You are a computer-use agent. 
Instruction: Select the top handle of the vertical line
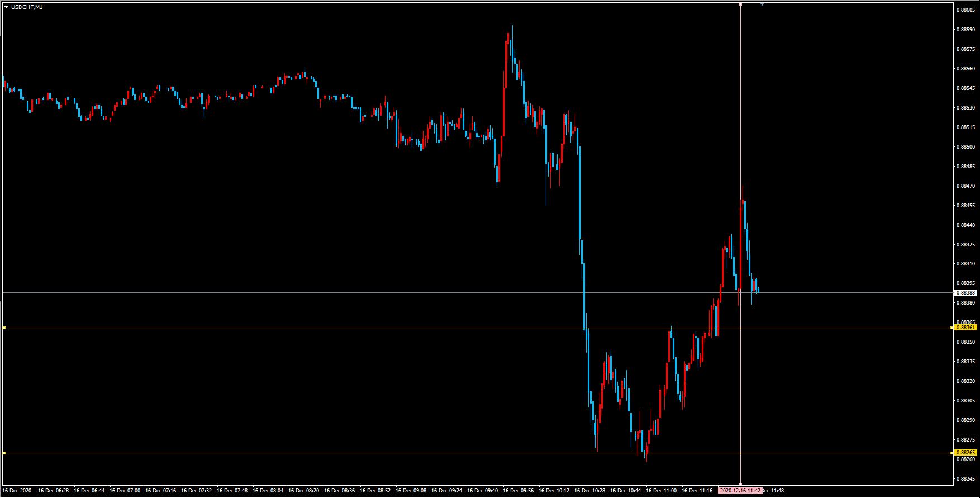pyautogui.click(x=741, y=4)
